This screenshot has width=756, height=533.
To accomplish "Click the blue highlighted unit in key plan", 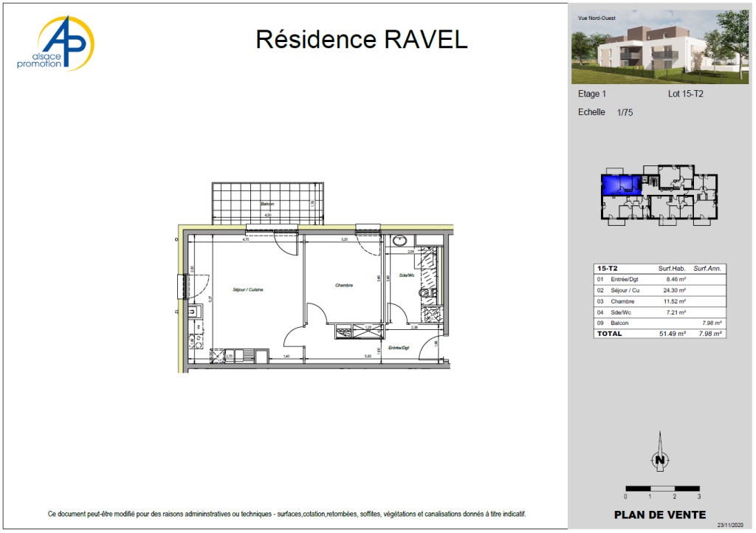I will pyautogui.click(x=622, y=185).
